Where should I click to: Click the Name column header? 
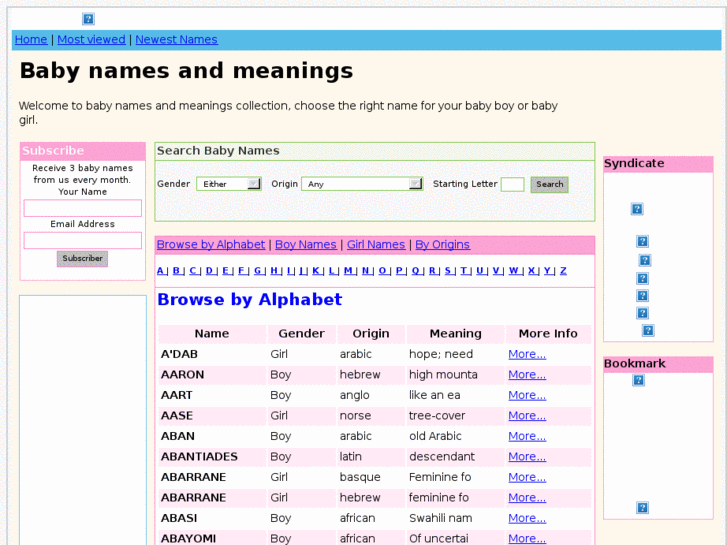211,333
